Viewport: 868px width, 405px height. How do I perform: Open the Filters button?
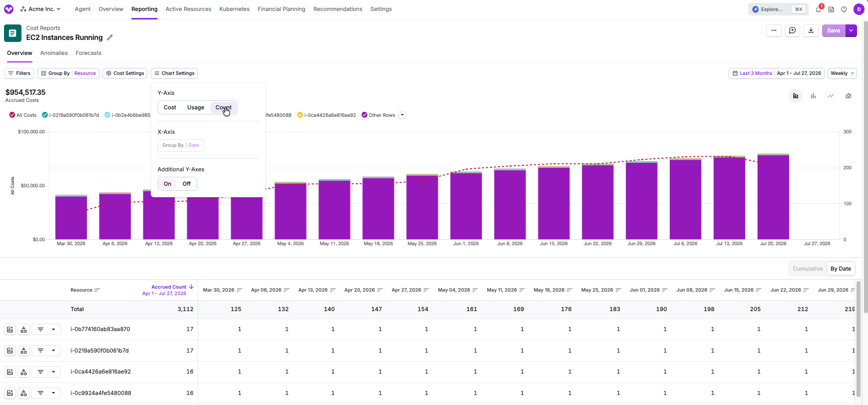coord(19,73)
